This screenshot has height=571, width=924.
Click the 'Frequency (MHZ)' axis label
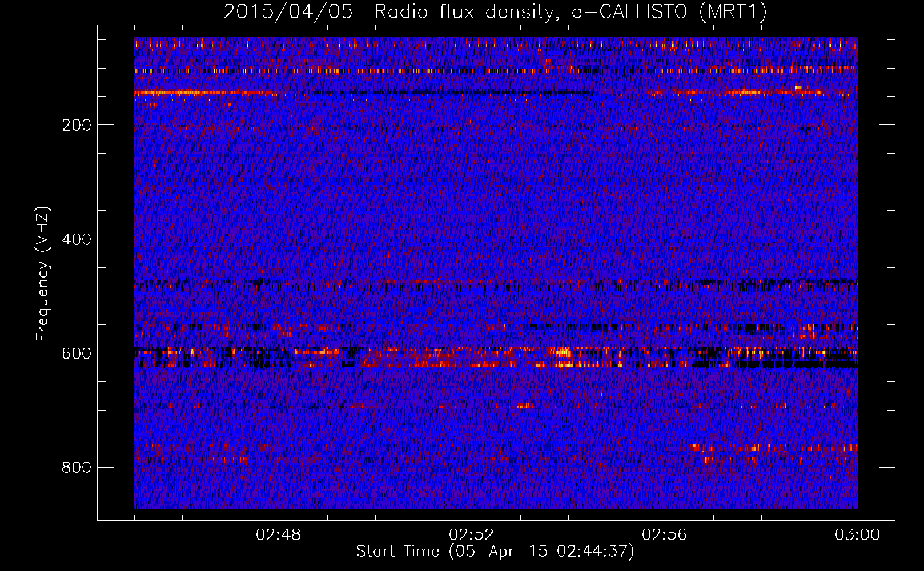pyautogui.click(x=43, y=274)
